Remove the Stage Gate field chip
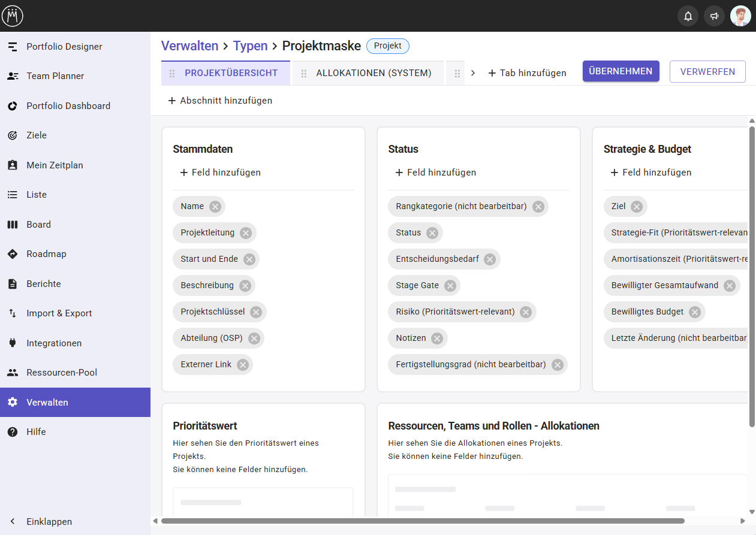 tap(450, 286)
